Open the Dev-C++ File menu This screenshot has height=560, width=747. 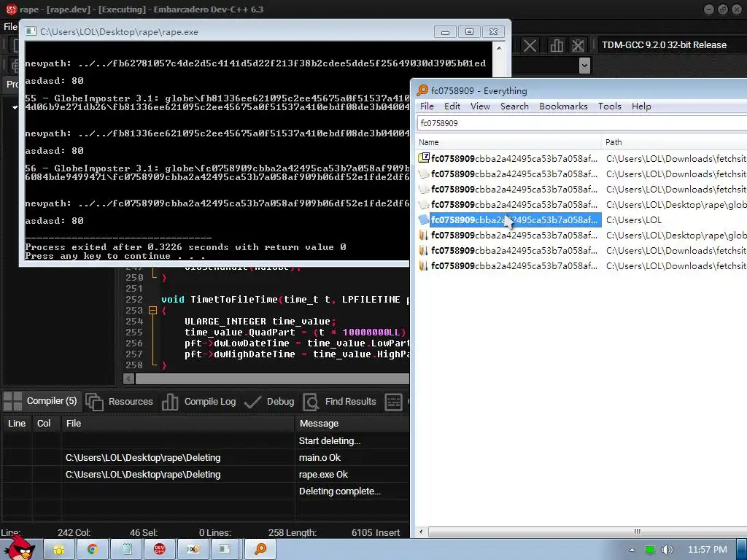(10, 27)
